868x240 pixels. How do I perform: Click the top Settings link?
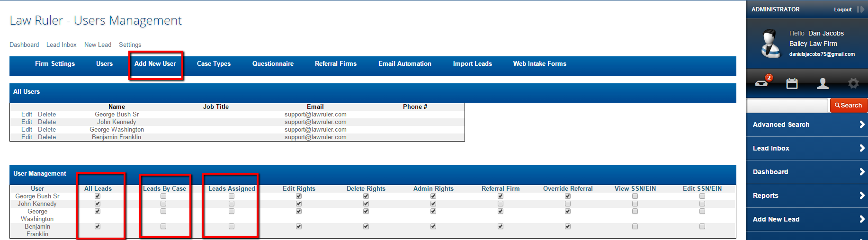[130, 44]
